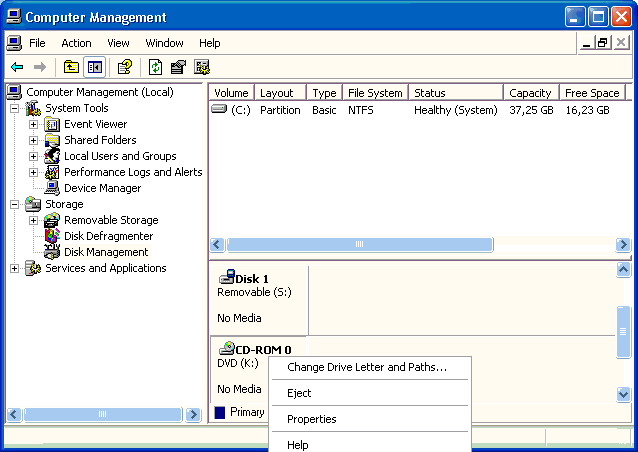Click the green Refresh toolbar icon
The width and height of the screenshot is (638, 452).
click(155, 67)
